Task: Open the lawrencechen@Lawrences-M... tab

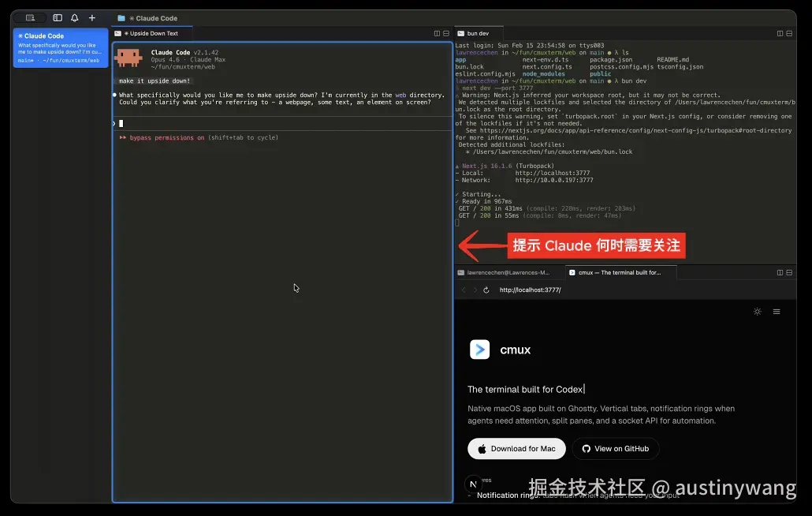Action: pyautogui.click(x=508, y=272)
